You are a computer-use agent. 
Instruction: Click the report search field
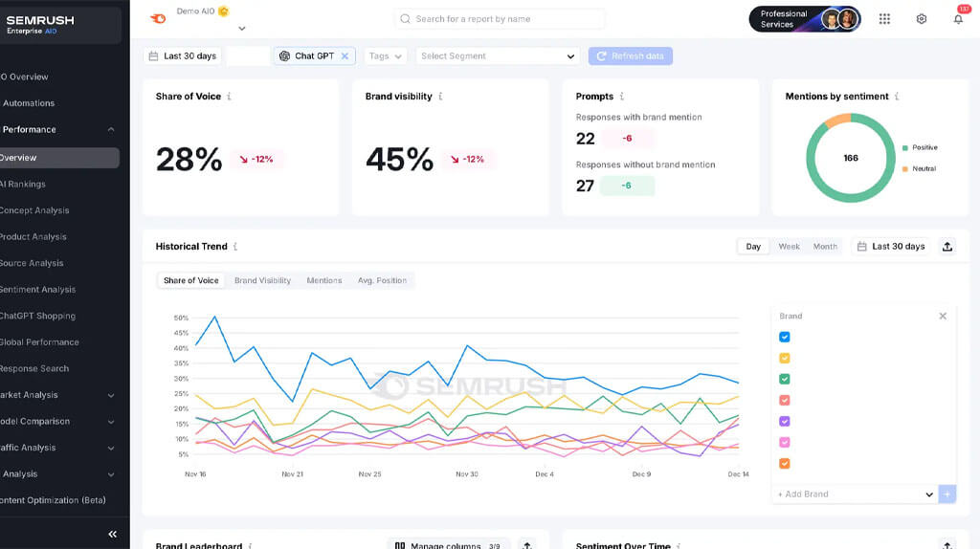(500, 19)
